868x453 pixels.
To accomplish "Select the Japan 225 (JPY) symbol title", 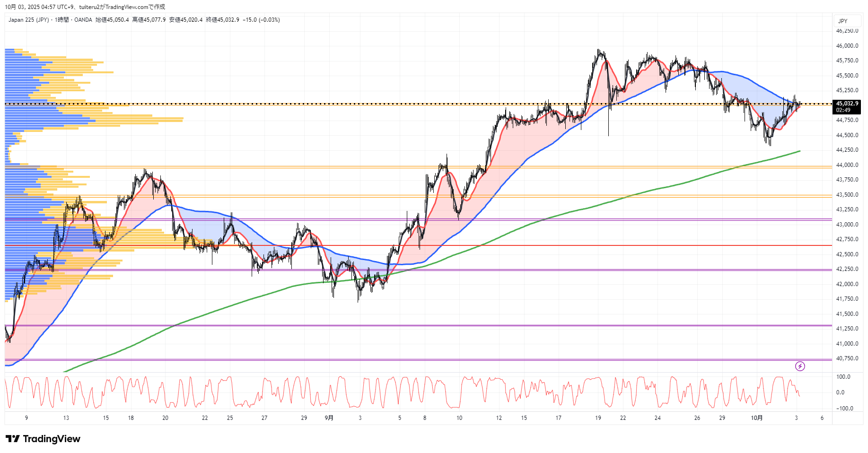I will (28, 20).
